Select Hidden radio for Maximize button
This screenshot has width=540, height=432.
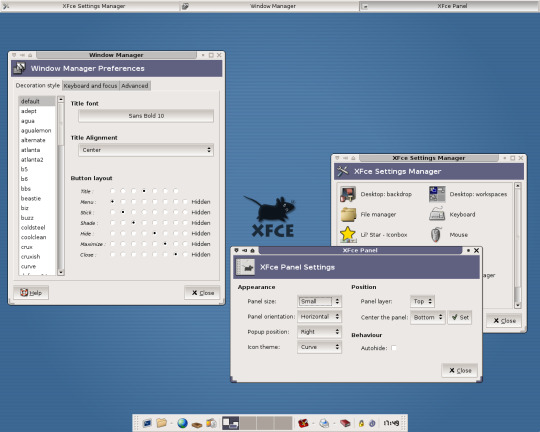click(x=185, y=244)
